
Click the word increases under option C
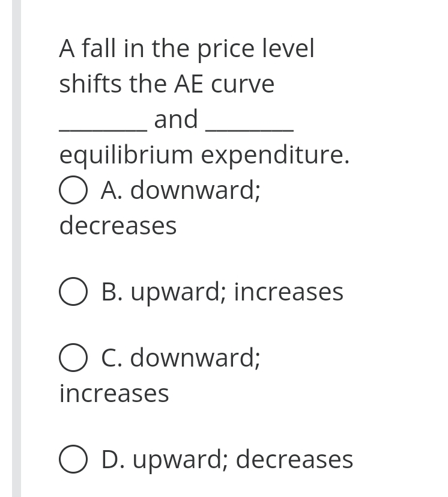click(x=114, y=393)
